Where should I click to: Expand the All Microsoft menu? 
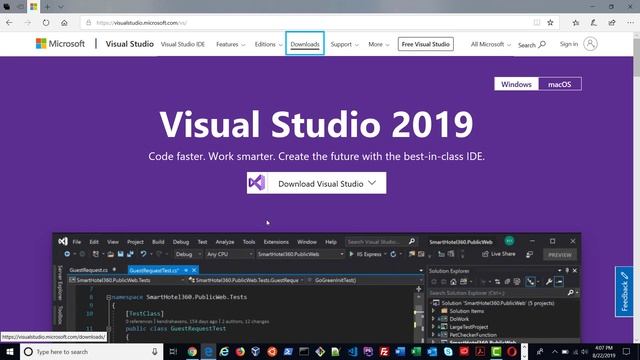click(491, 44)
